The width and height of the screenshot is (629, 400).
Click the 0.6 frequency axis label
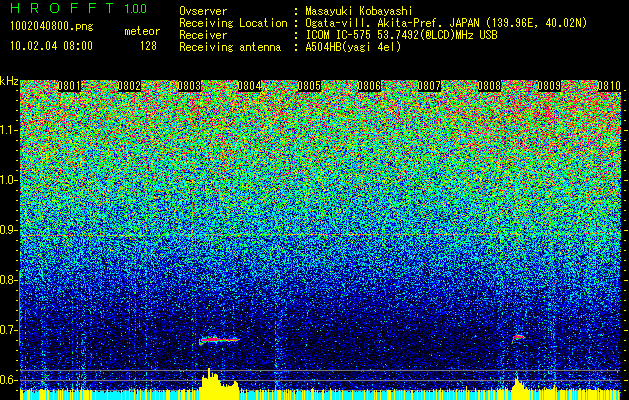8,380
